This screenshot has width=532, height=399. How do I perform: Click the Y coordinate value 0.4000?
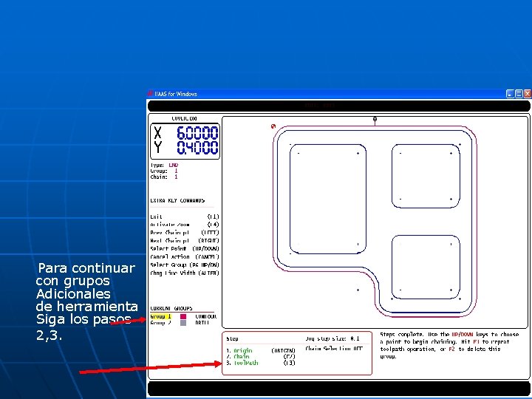tap(197, 148)
